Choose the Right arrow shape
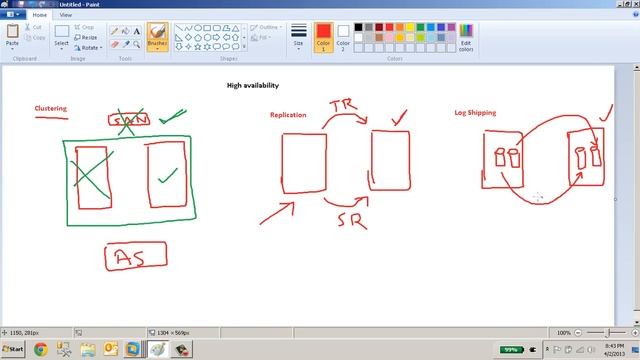 (x=216, y=38)
